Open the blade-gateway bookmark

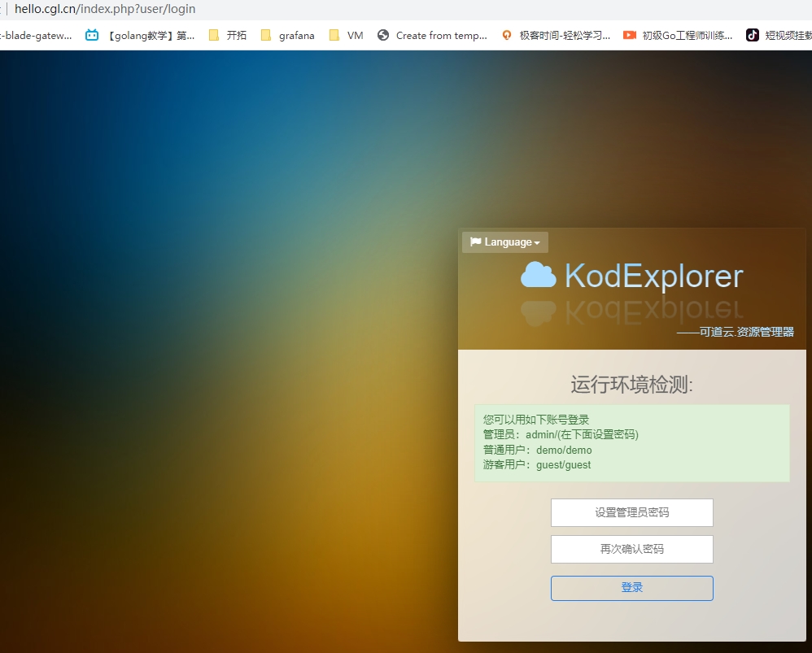[37, 35]
